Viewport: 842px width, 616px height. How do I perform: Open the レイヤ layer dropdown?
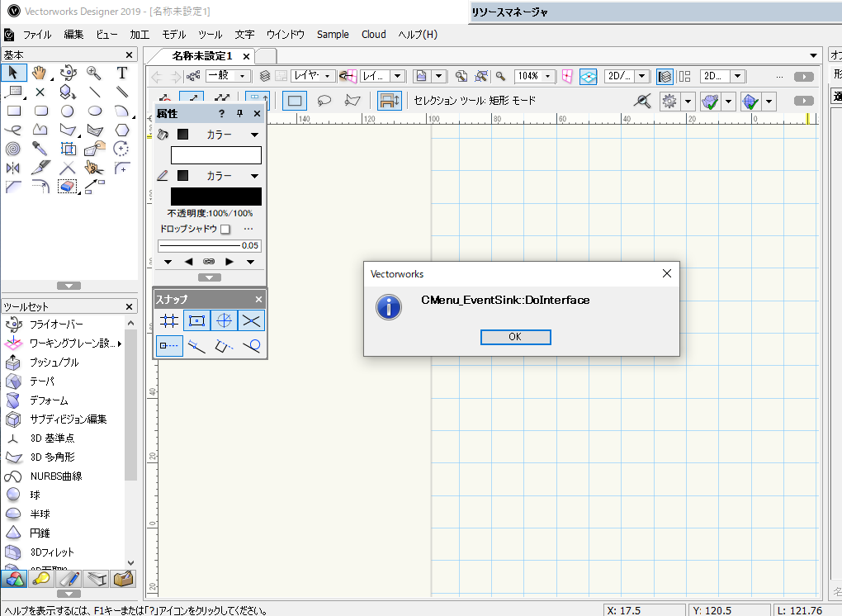pyautogui.click(x=313, y=76)
